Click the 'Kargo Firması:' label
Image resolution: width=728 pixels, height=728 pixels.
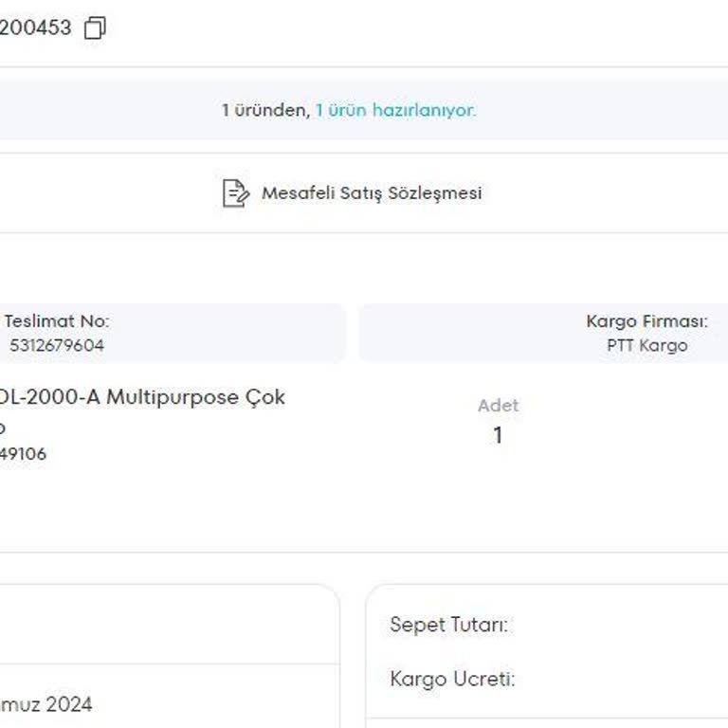click(647, 321)
